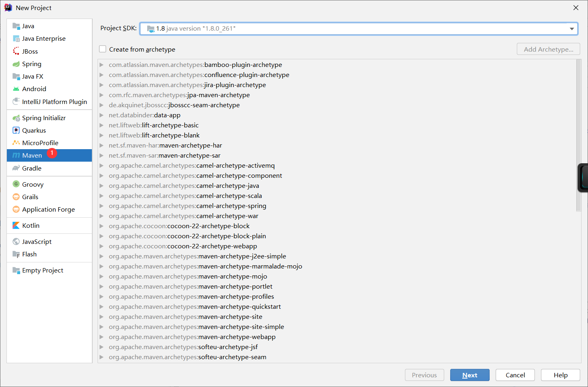This screenshot has height=387, width=588.
Task: Click the Quarkus icon
Action: (16, 130)
